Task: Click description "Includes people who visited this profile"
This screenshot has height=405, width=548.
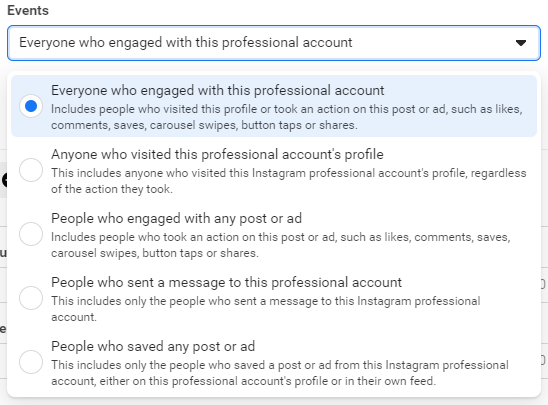Action: pos(287,117)
